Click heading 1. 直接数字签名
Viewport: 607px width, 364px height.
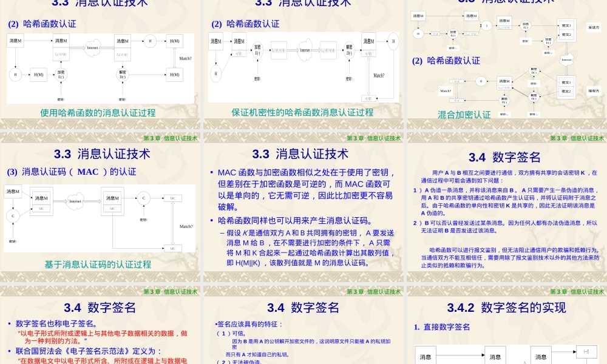point(442,327)
